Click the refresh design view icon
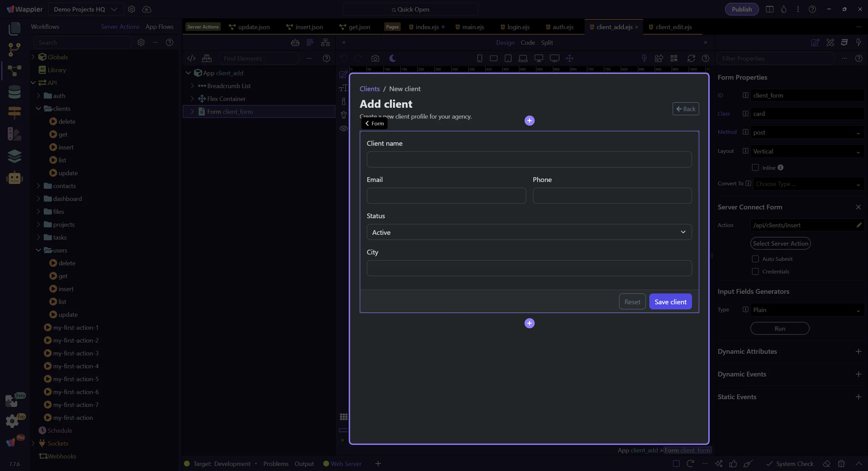This screenshot has width=868, height=471. pyautogui.click(x=691, y=58)
